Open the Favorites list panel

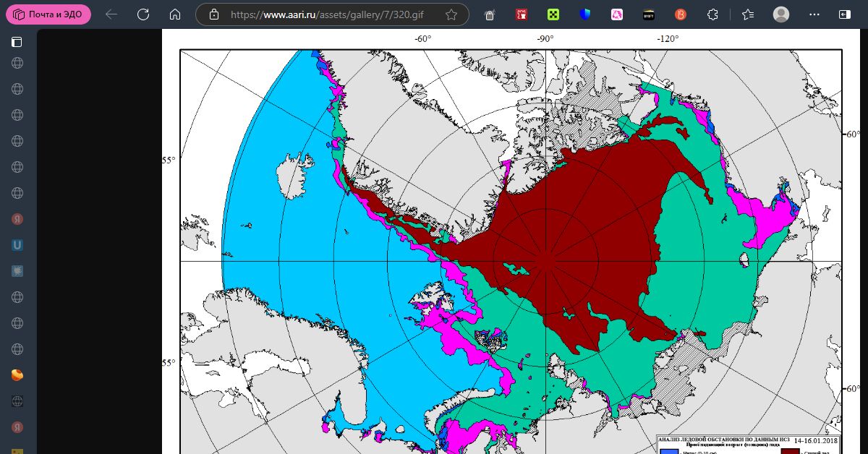(748, 14)
